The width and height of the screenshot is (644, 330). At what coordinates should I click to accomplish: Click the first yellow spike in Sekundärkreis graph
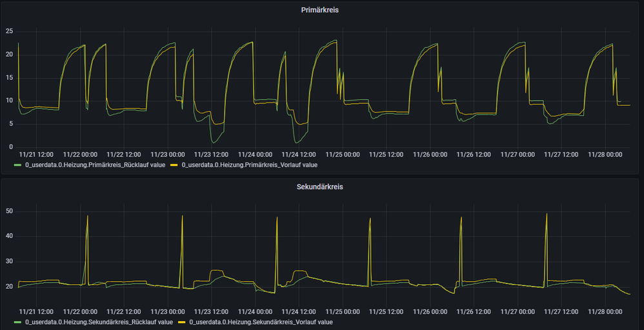[88, 219]
